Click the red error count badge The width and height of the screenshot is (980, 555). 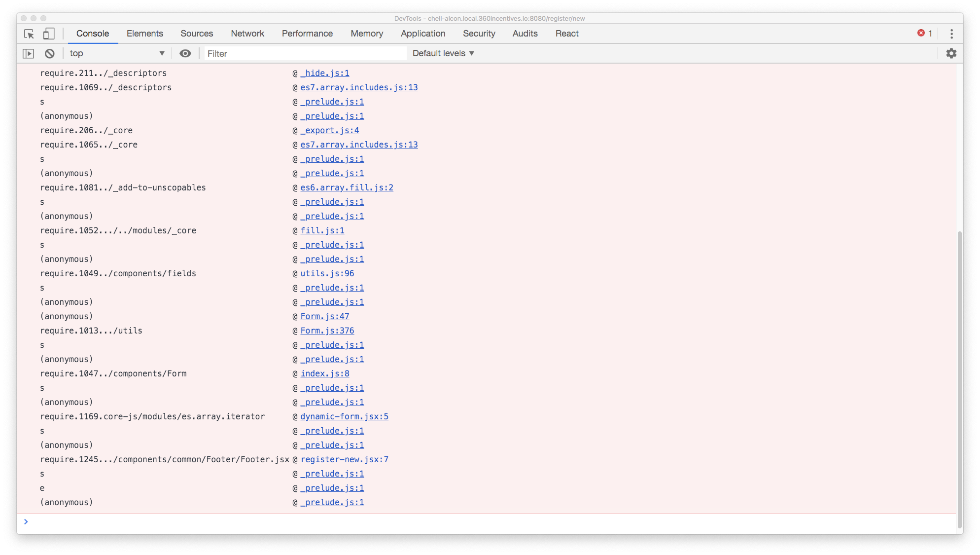click(x=924, y=34)
